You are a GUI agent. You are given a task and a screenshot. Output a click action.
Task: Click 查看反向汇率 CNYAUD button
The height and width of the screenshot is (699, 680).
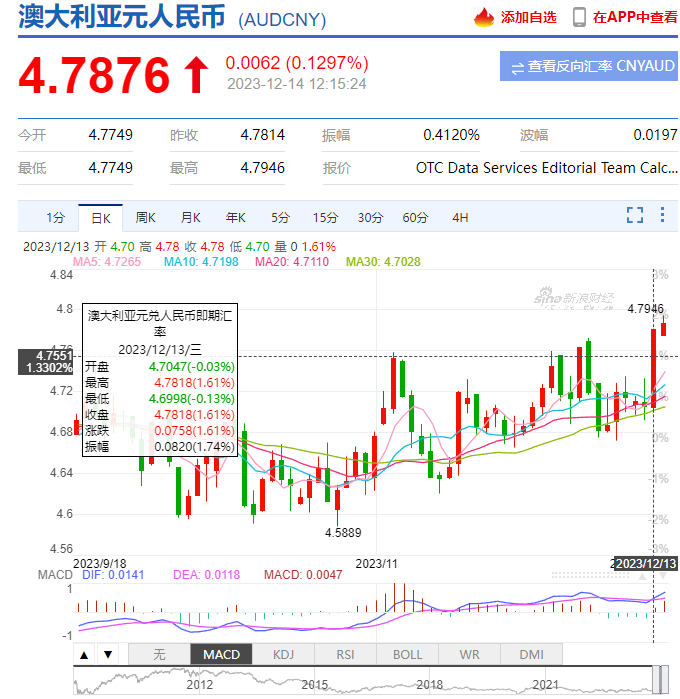point(589,67)
